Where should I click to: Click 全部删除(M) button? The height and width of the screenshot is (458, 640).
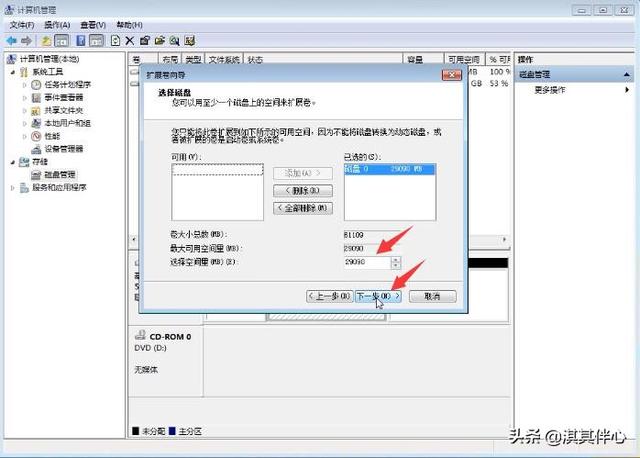(302, 208)
